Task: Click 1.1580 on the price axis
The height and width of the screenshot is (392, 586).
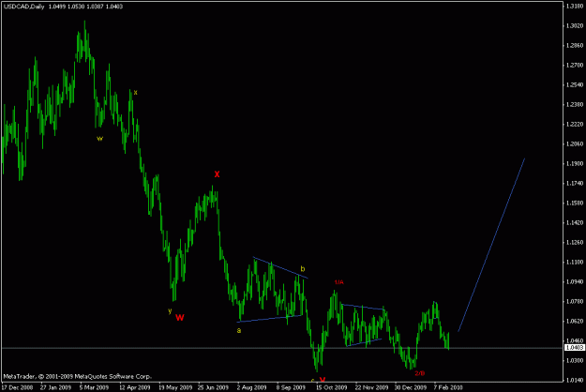Action: point(575,203)
